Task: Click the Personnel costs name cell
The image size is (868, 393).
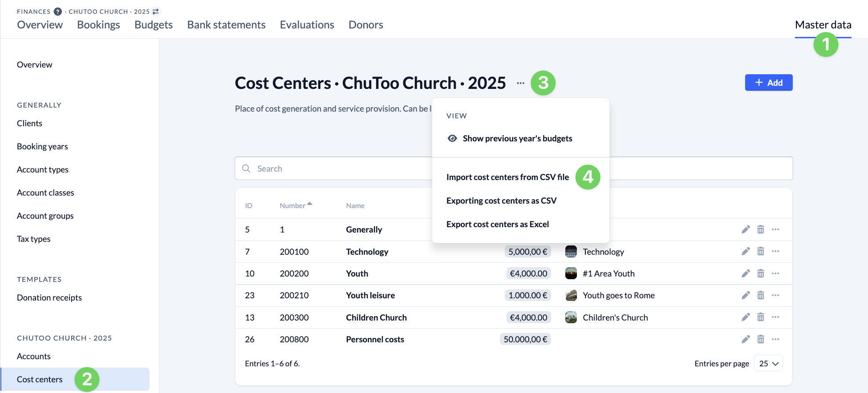Action: (375, 339)
